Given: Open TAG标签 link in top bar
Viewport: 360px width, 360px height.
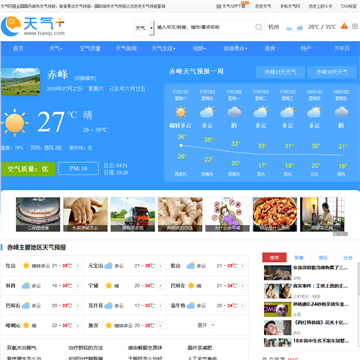Looking at the screenshot, I should pos(348,6).
